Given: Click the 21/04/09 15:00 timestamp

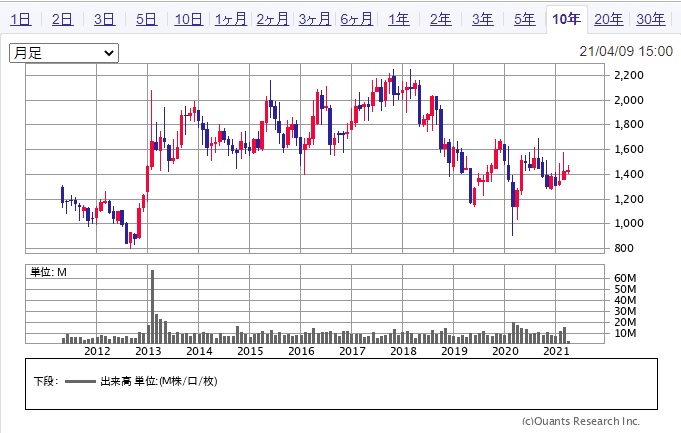Looking at the screenshot, I should (x=626, y=51).
